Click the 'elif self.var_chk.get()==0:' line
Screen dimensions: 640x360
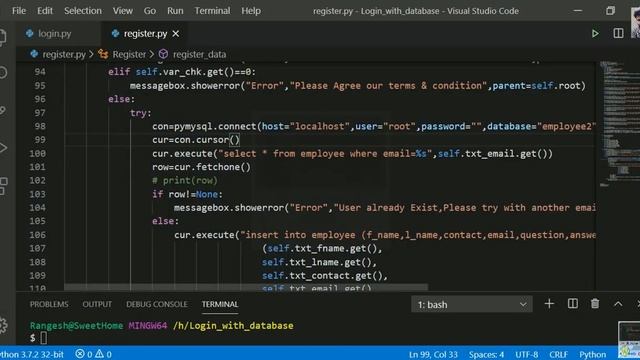(182, 72)
